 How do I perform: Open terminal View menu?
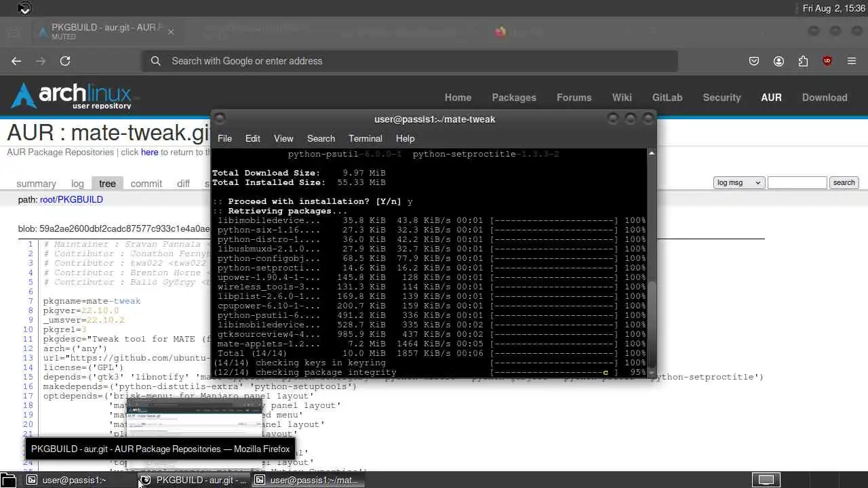283,138
